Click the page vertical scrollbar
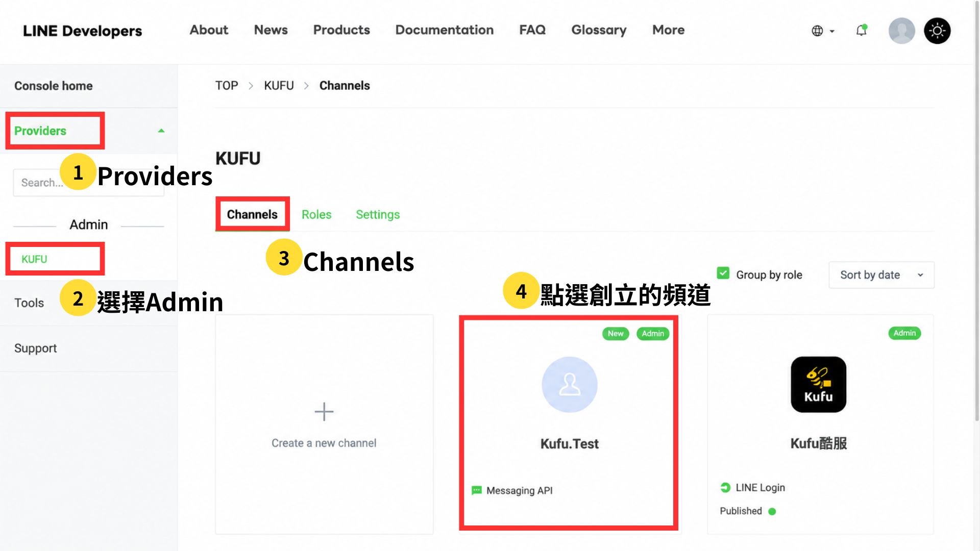Screen dimensions: 980x551 tap(976, 211)
